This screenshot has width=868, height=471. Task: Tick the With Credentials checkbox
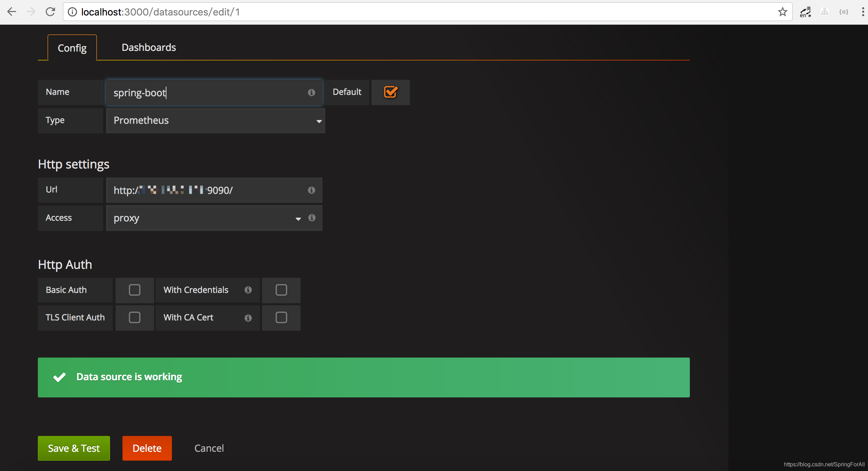coord(281,290)
